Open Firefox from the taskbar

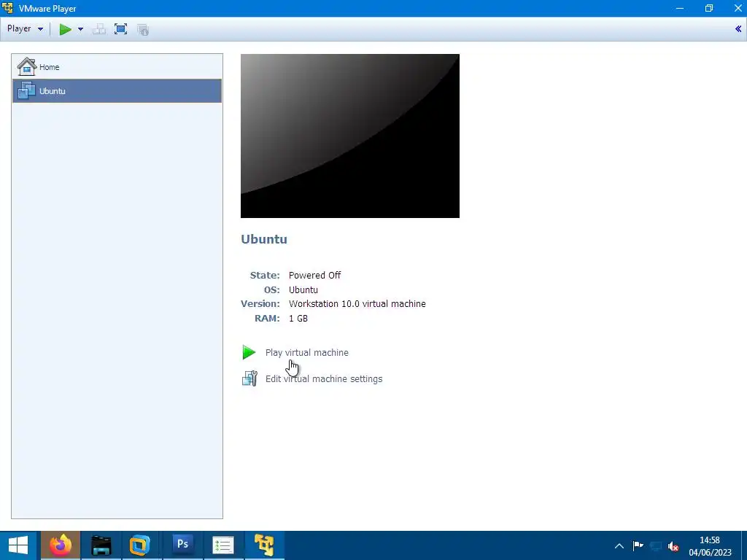[x=61, y=545]
